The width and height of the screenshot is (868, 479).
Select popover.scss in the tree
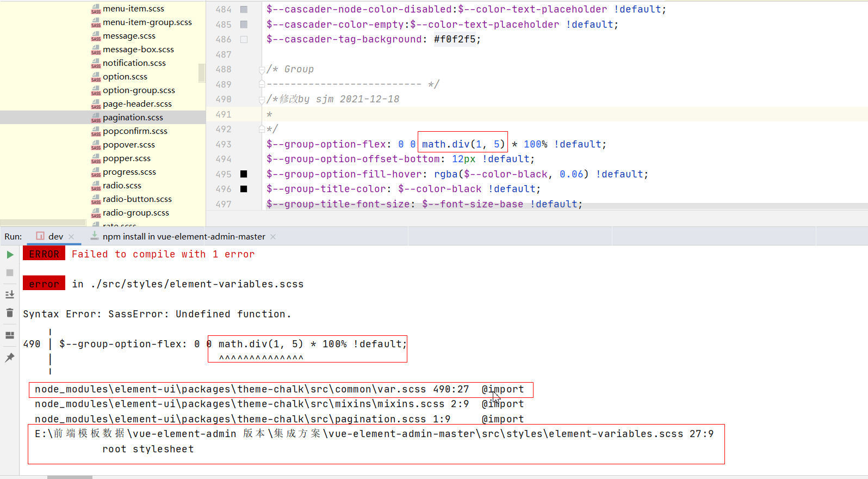coord(129,145)
